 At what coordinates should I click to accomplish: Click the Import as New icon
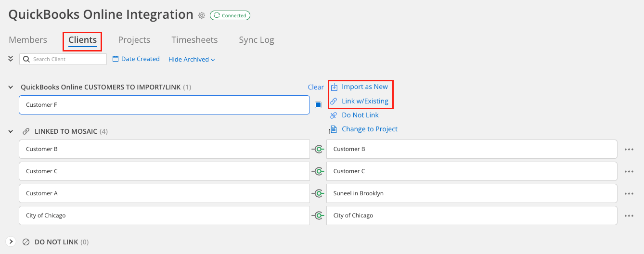(334, 87)
